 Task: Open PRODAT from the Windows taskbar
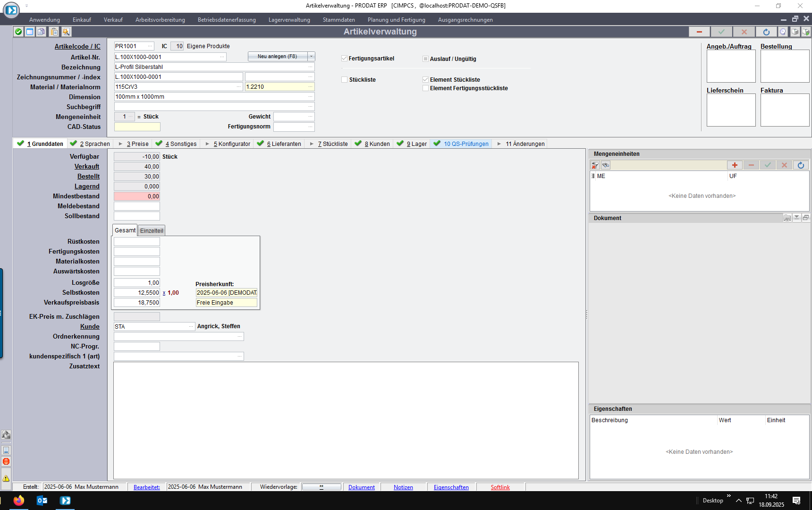click(x=65, y=501)
